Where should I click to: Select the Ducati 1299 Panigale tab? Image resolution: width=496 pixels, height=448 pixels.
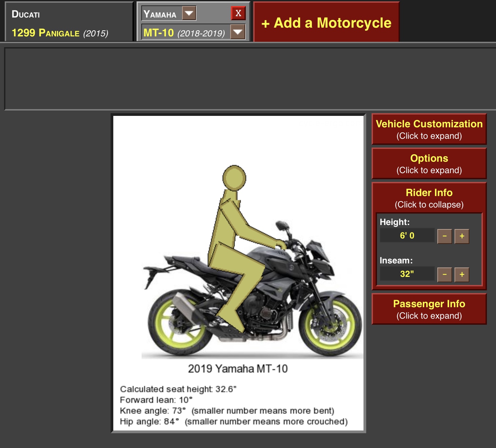(69, 23)
